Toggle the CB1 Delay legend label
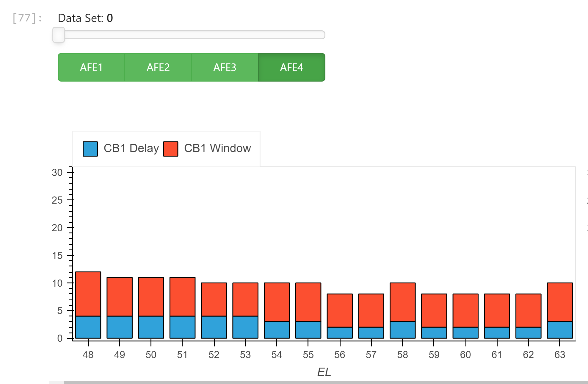Viewport: 588px width, 384px height. 131,148
